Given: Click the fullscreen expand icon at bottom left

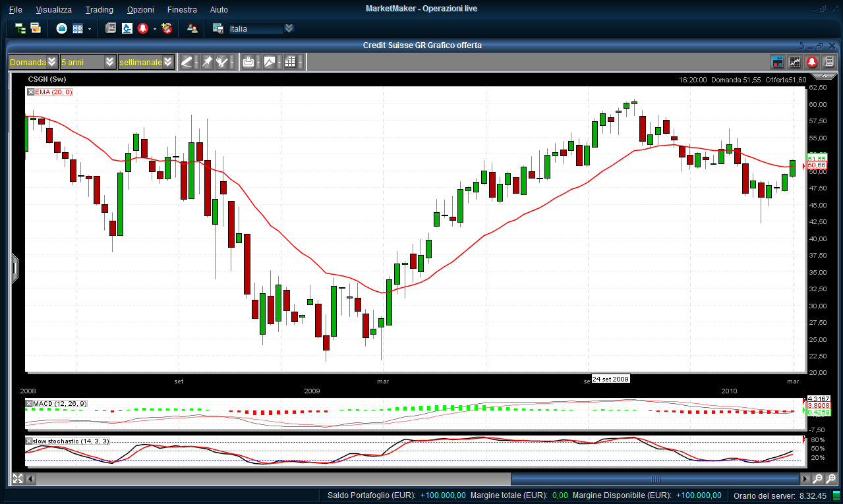Looking at the screenshot, I should (18, 479).
